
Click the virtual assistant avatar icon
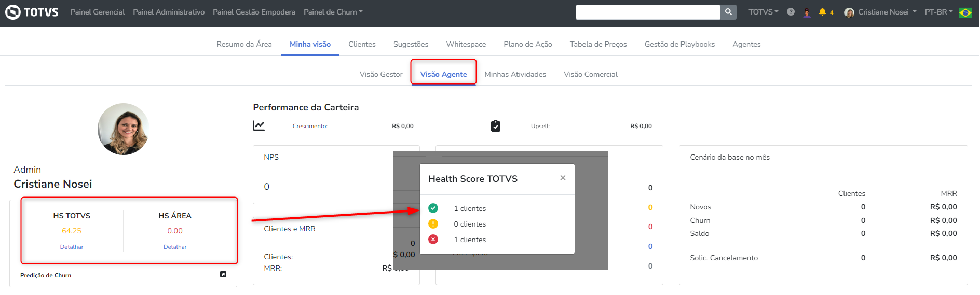807,12
